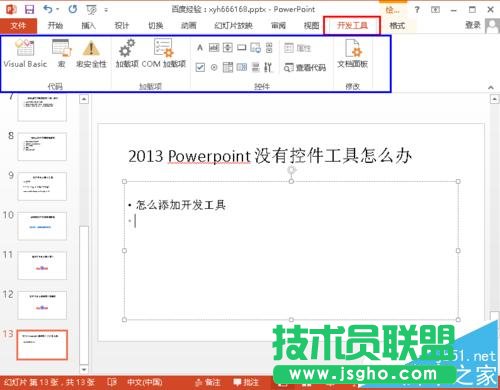Click the slide panel scrollbar thumb
The width and height of the screenshot is (500, 390).
click(x=84, y=295)
